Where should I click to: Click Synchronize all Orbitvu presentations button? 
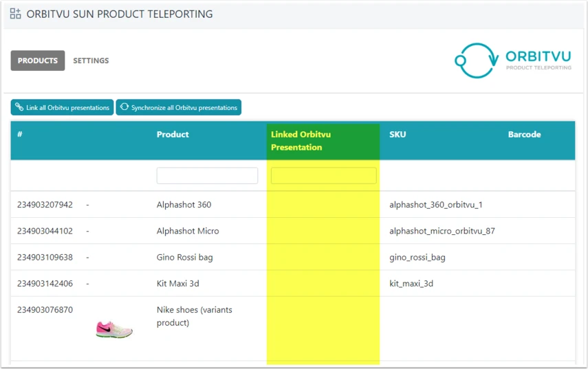(179, 107)
